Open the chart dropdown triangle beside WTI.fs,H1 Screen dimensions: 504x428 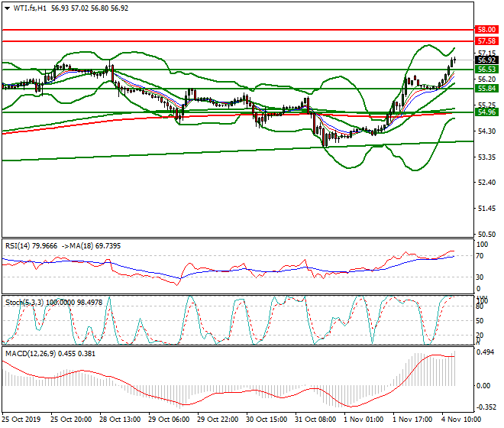[x=8, y=8]
